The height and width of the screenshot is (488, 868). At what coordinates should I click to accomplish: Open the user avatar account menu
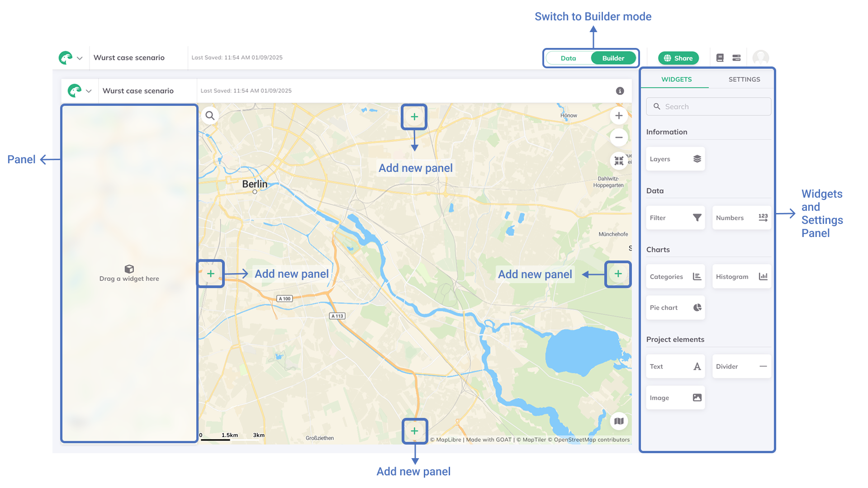pyautogui.click(x=761, y=57)
